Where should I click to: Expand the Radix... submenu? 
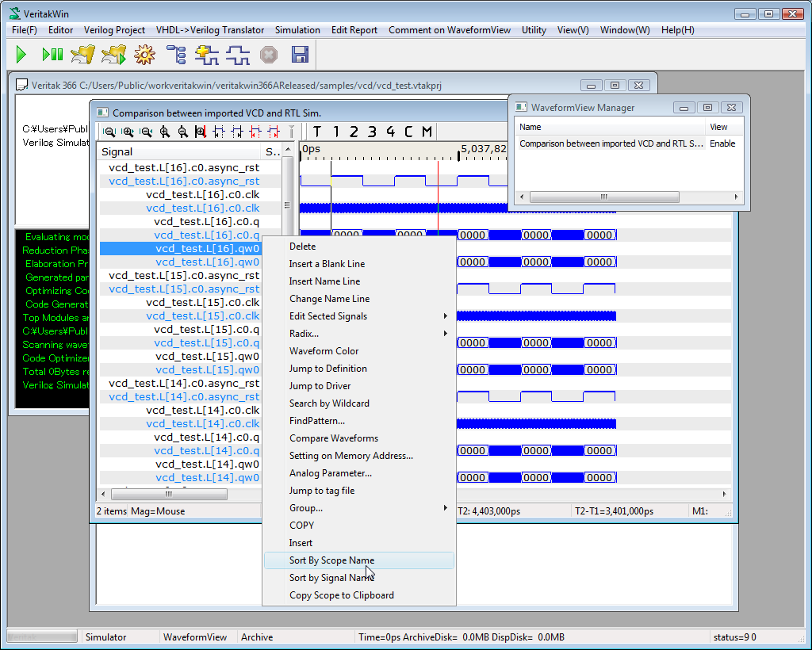(x=359, y=334)
